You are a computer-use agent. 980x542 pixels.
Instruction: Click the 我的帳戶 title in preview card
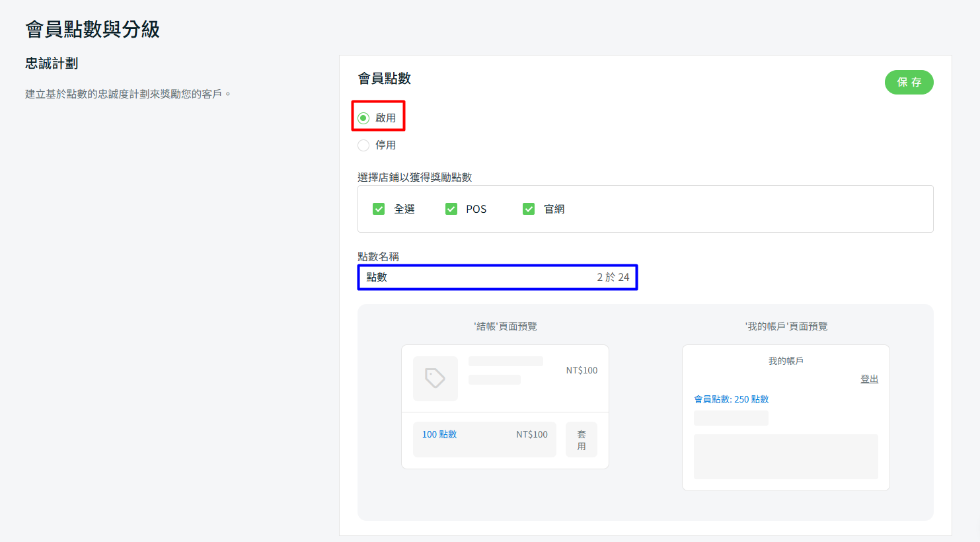click(786, 361)
